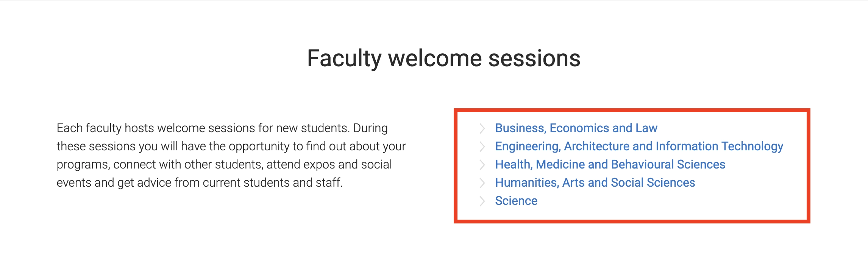Click the chevron before Humanities, Arts and Social Sciences
The image size is (868, 256).
pyautogui.click(x=482, y=183)
